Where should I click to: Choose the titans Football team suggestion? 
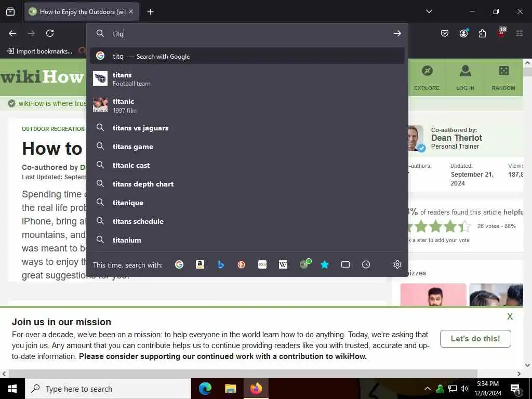click(x=247, y=79)
